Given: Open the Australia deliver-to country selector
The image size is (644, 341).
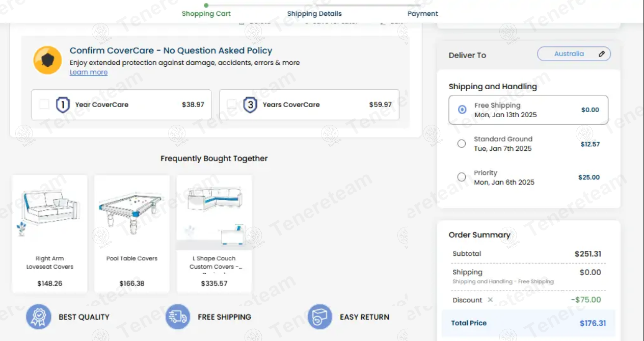Looking at the screenshot, I should point(569,54).
